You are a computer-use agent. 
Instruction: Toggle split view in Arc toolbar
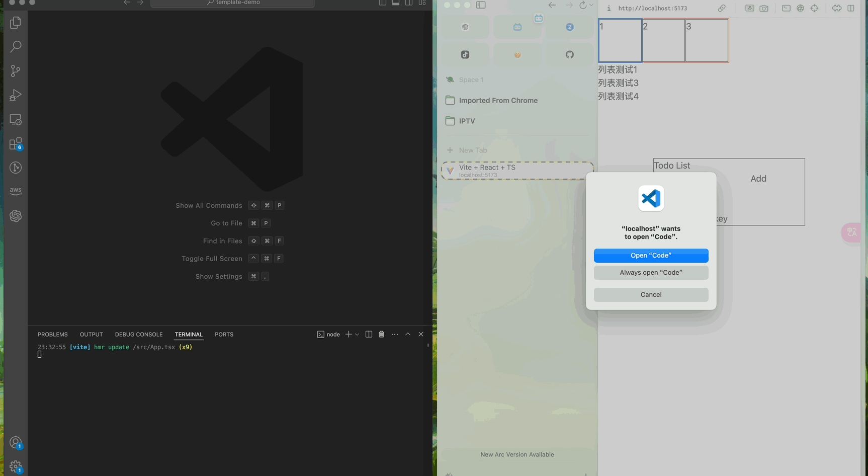(x=851, y=8)
